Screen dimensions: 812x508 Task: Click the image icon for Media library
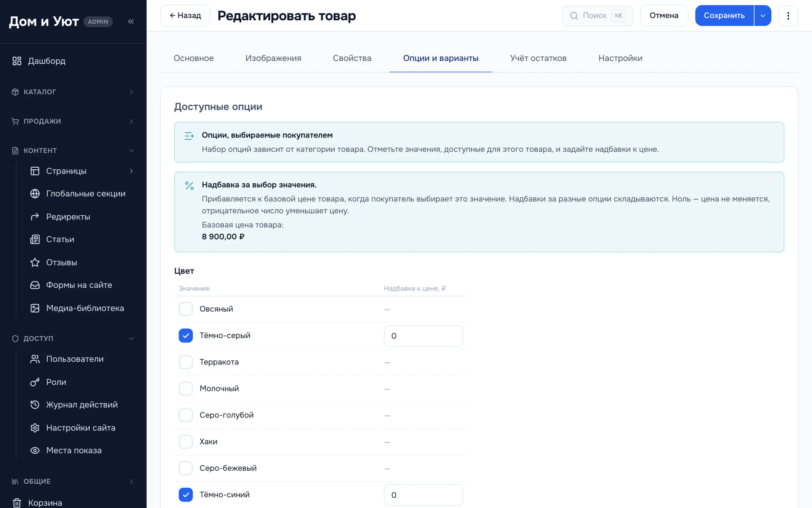(35, 308)
